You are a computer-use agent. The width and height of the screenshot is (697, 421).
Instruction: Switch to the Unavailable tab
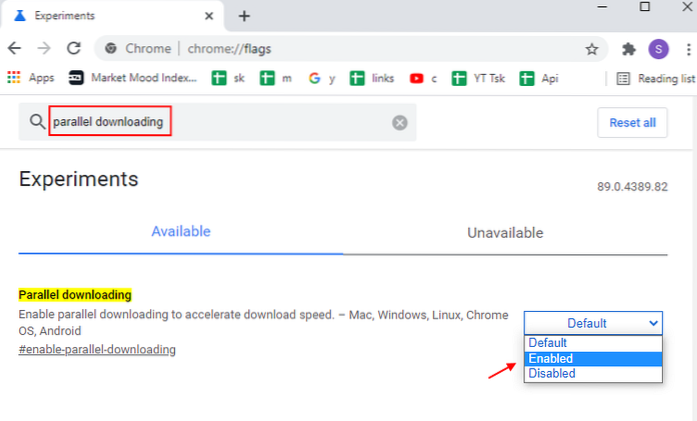coord(505,232)
